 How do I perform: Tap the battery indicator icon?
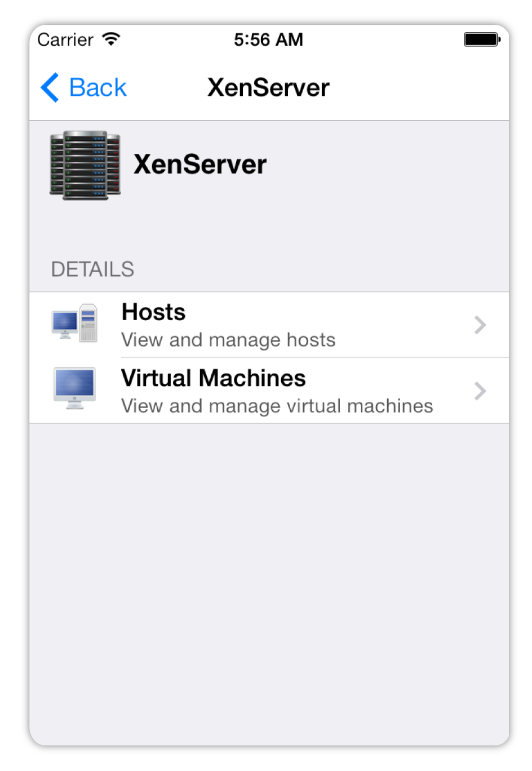(482, 39)
